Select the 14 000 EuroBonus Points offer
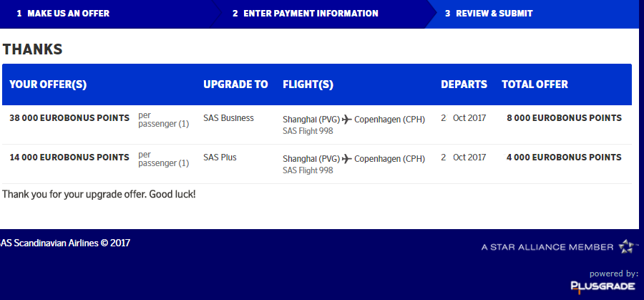This screenshot has height=300, width=644. 69,158
